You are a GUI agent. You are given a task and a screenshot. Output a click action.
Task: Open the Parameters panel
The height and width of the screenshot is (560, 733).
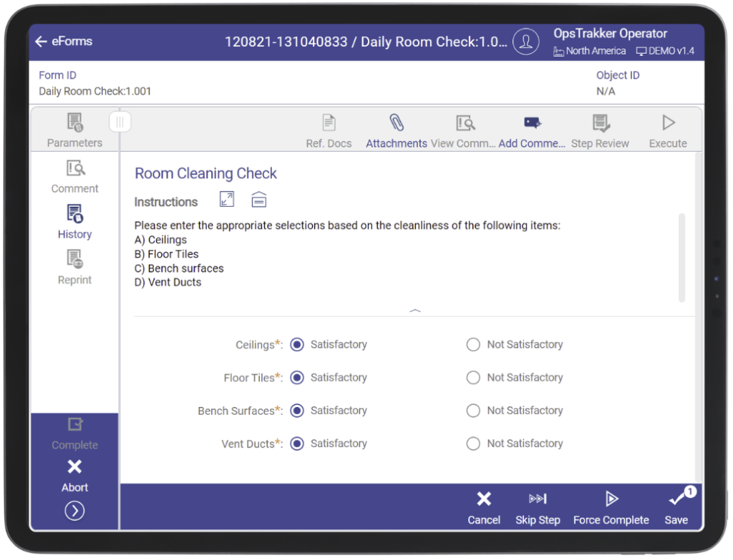click(x=74, y=129)
